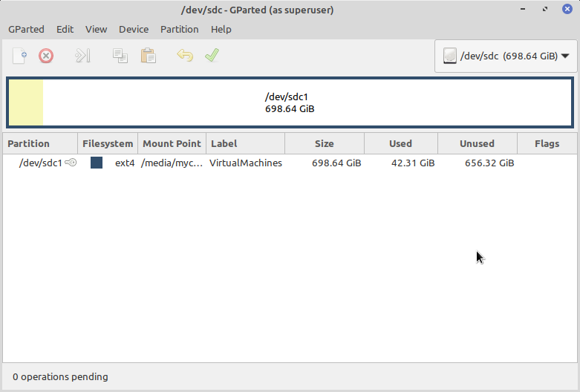Click the Mount Point column header
This screenshot has height=392, width=580.
click(172, 144)
